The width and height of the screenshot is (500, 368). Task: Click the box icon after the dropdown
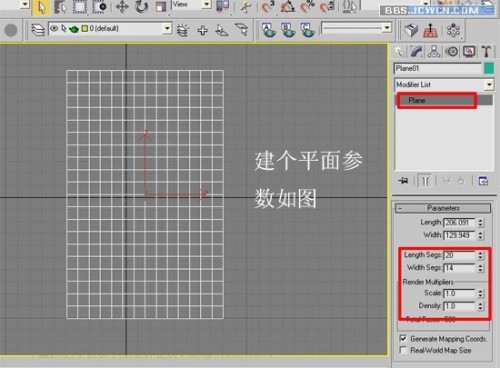tap(411, 30)
